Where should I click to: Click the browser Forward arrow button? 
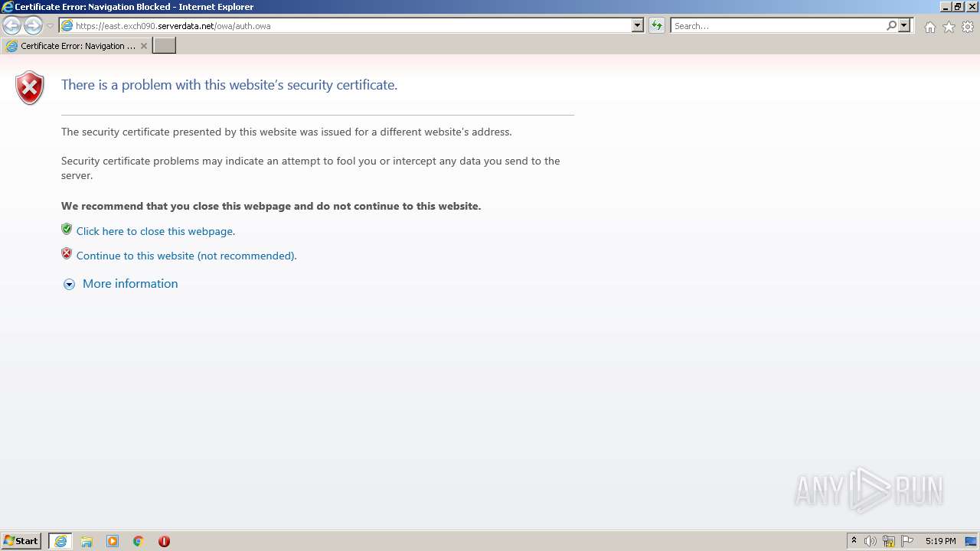click(33, 26)
